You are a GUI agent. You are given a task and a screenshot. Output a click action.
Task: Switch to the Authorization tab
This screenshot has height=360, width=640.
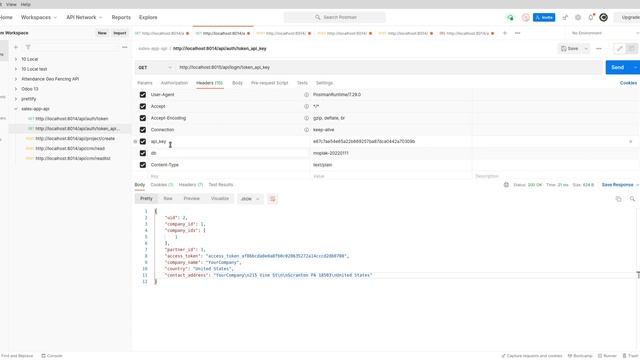tap(174, 83)
